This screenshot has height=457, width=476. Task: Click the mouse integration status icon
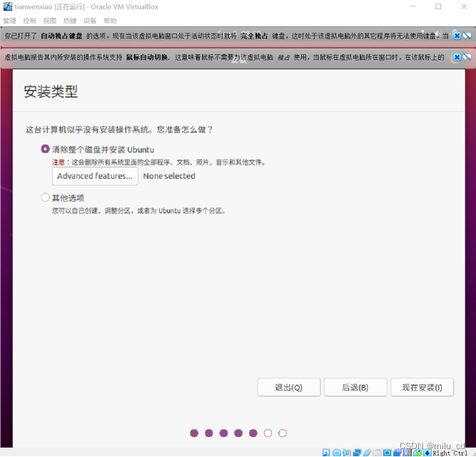418,453
